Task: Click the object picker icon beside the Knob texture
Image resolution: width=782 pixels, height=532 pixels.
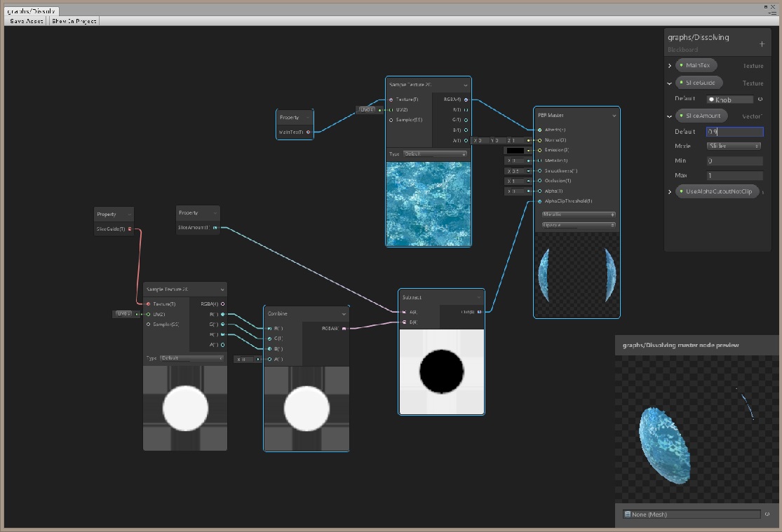Action: [760, 99]
